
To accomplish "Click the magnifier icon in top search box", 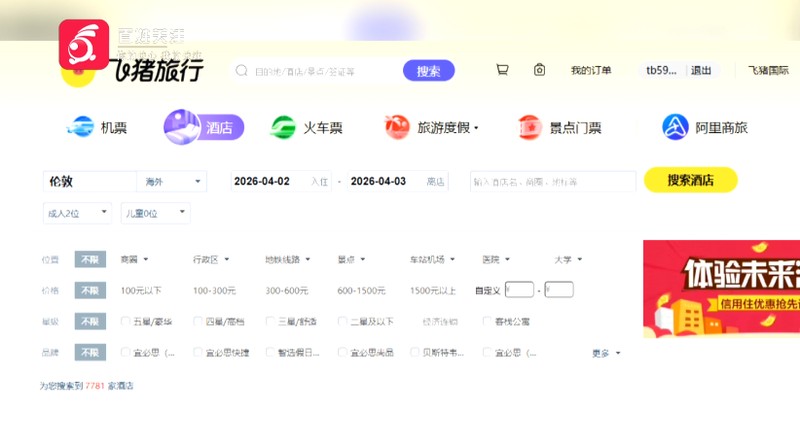I will (241, 70).
